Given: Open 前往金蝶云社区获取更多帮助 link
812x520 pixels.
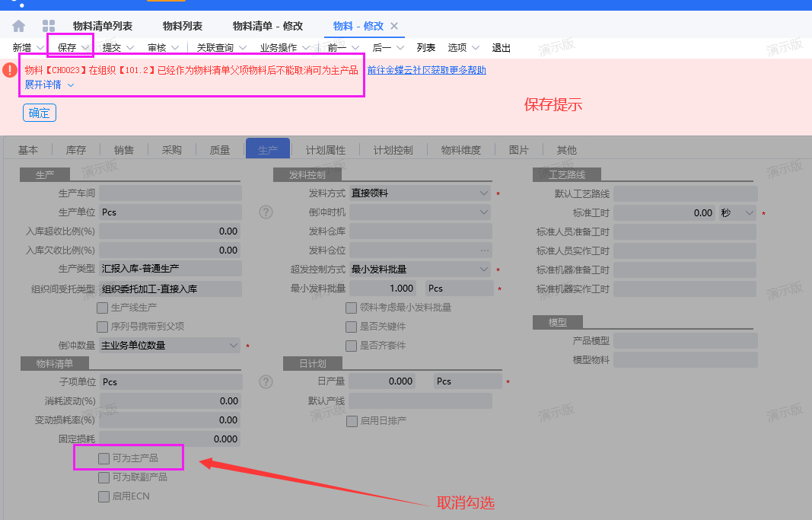Looking at the screenshot, I should [x=427, y=70].
